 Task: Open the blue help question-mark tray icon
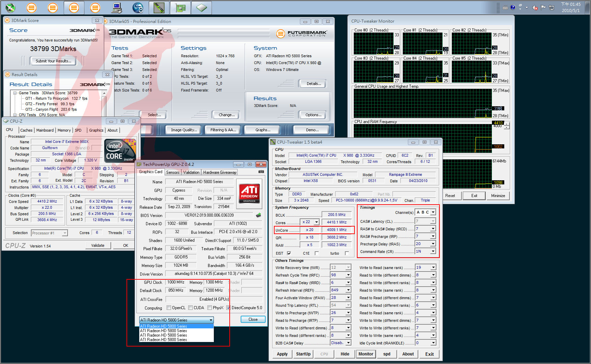click(512, 7)
